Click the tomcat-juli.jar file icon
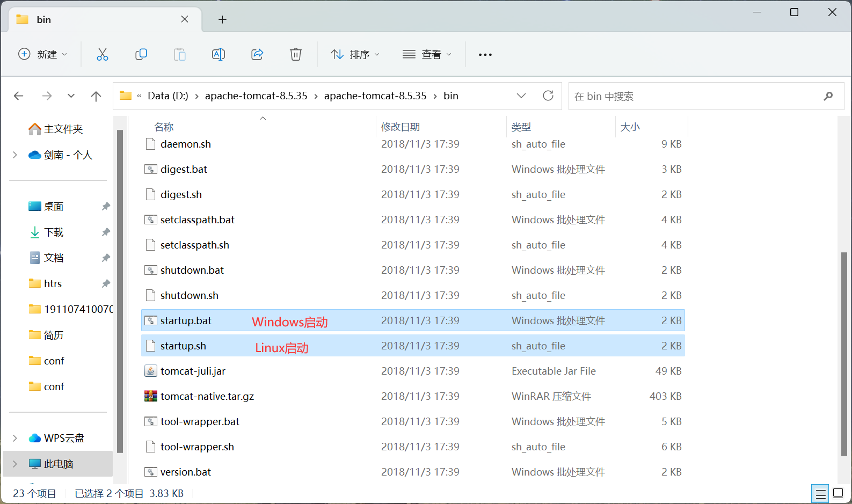852x504 pixels. [151, 371]
